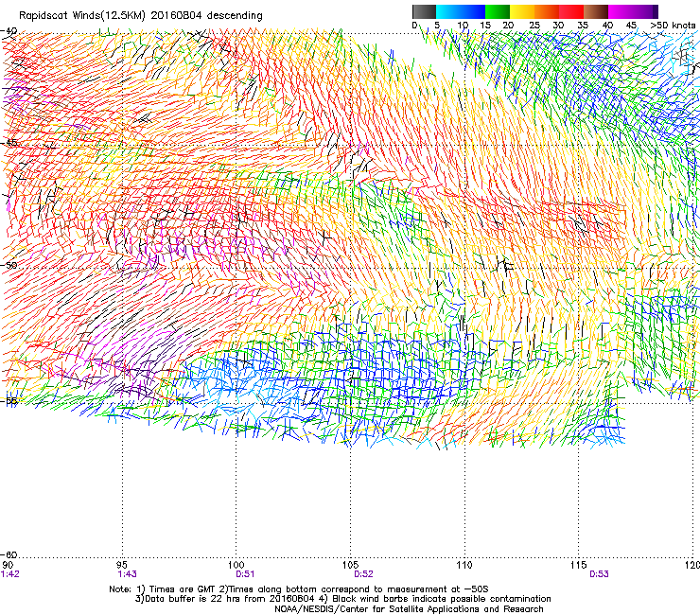Click the NOAA/NESDIS credit line
The image size is (700, 615).
pos(409,609)
